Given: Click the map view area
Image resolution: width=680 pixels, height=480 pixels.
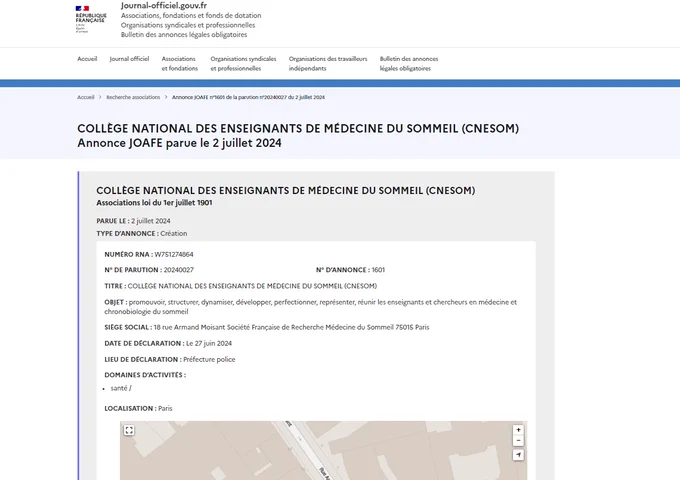Looking at the screenshot, I should pos(324,451).
